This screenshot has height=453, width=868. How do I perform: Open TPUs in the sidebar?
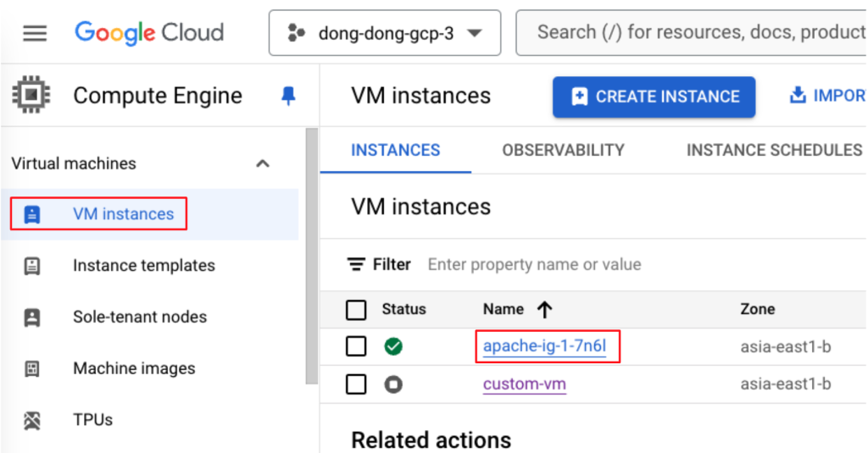click(x=93, y=420)
